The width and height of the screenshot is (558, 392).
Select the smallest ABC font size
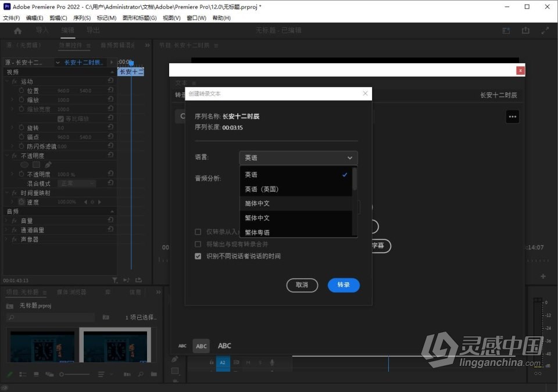tap(182, 346)
